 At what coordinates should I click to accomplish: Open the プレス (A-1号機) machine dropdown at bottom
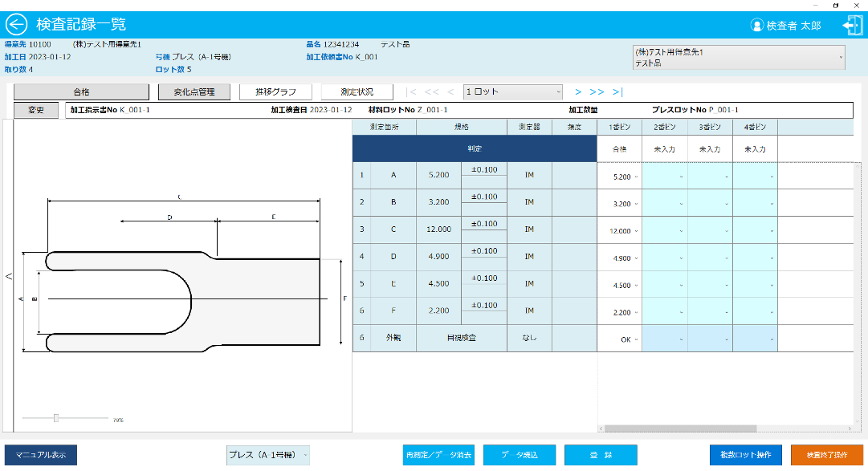(267, 455)
